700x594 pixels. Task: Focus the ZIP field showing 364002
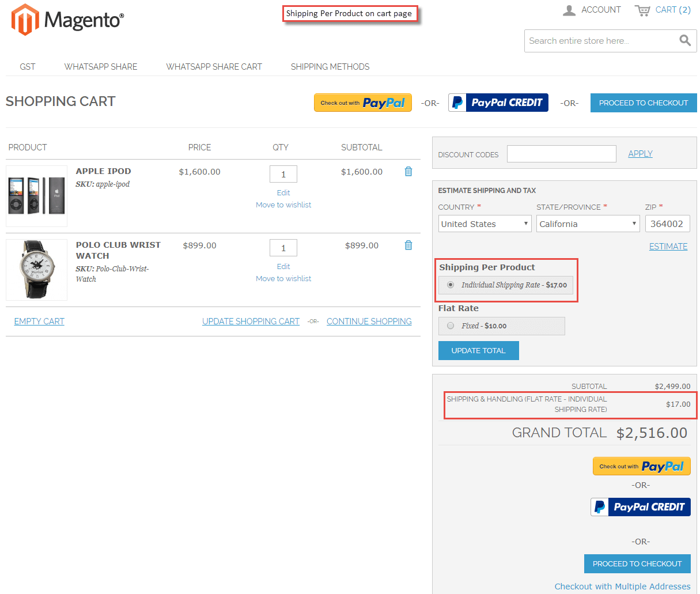[x=667, y=224]
